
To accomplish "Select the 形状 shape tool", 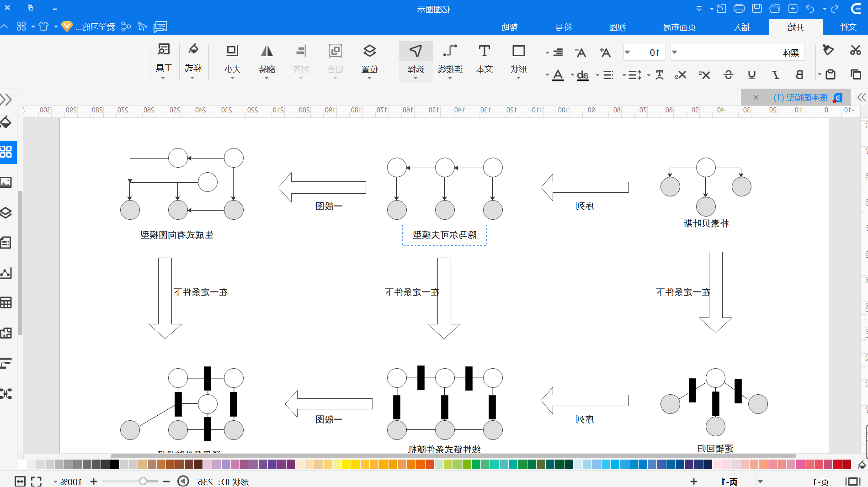I will click(x=518, y=58).
